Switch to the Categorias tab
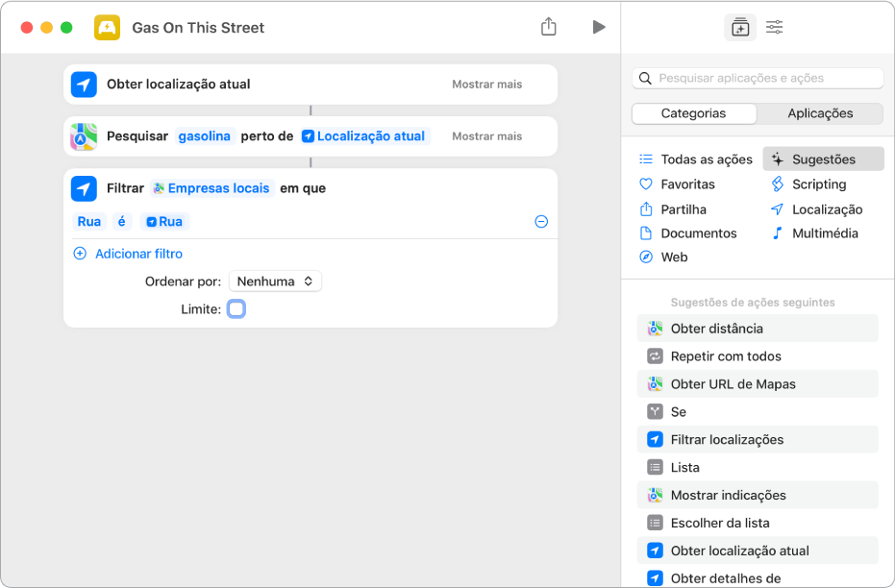This screenshot has height=588, width=895. click(x=694, y=113)
